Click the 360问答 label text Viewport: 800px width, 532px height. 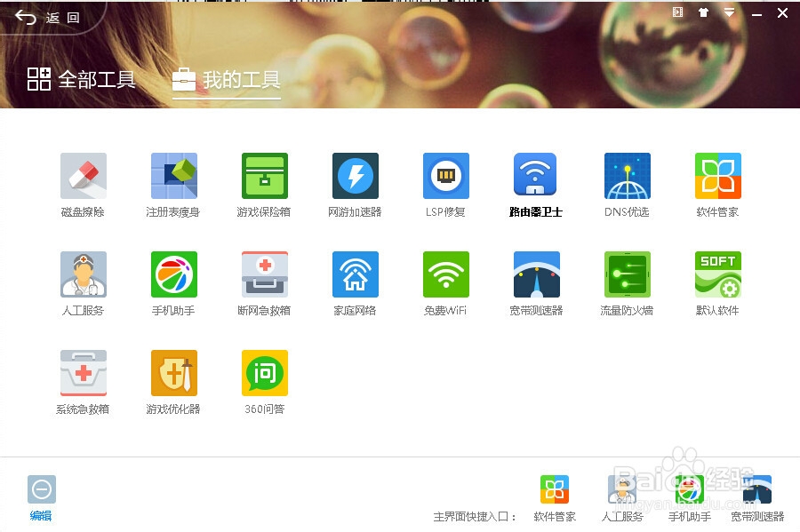[x=265, y=409]
